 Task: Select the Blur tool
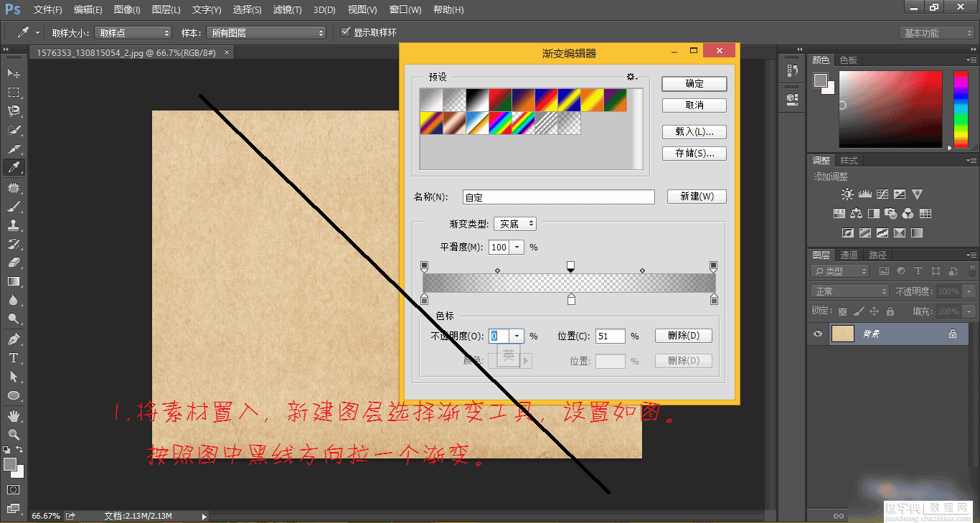(x=14, y=300)
